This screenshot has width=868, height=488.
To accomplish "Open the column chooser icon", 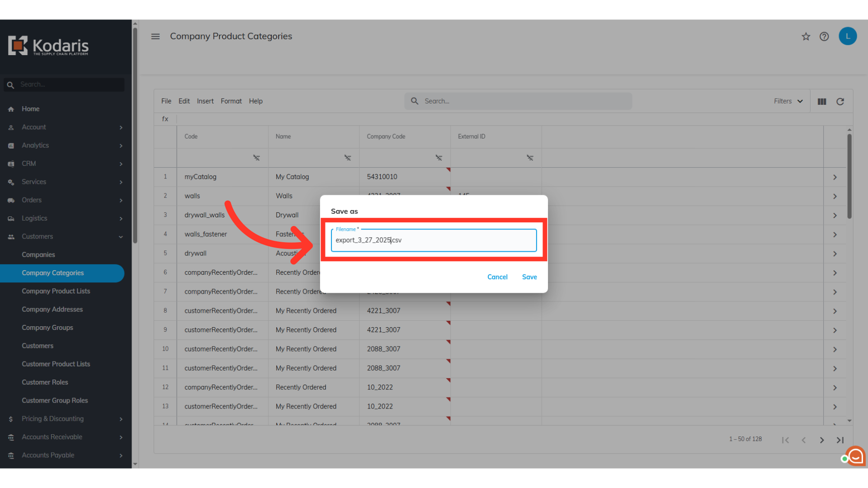I will pyautogui.click(x=822, y=102).
